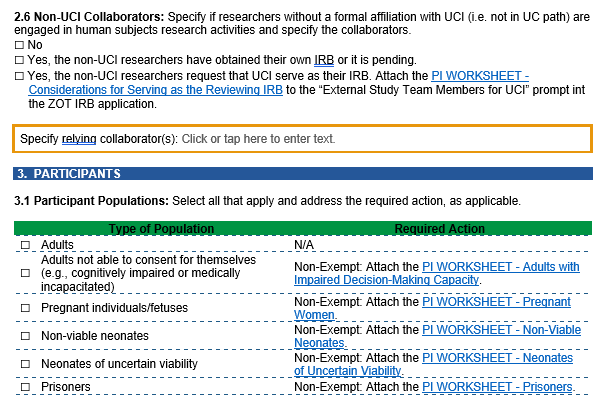The height and width of the screenshot is (407, 606).
Task: Tick "obtained their own IRB" checkbox
Action: tap(19, 61)
